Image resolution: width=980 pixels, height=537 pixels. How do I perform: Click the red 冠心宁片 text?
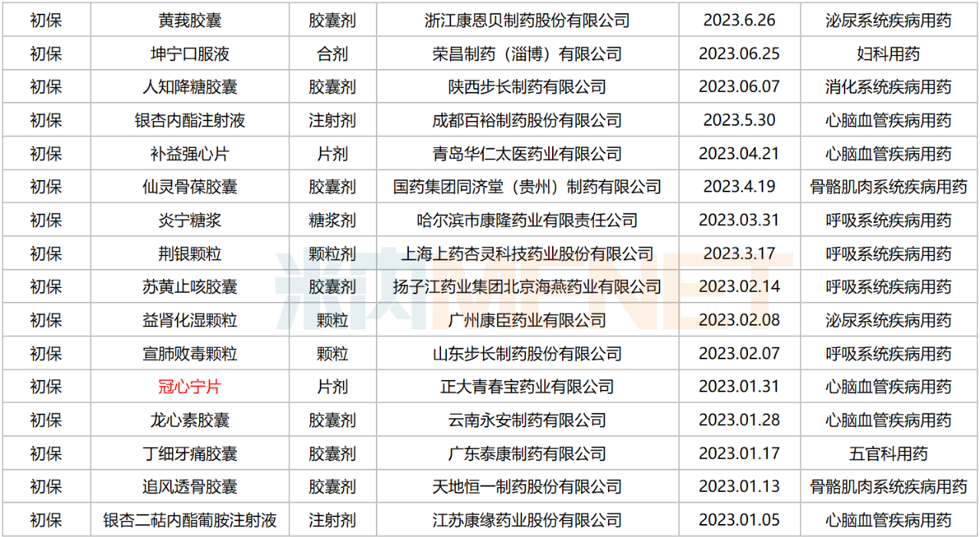pos(190,387)
